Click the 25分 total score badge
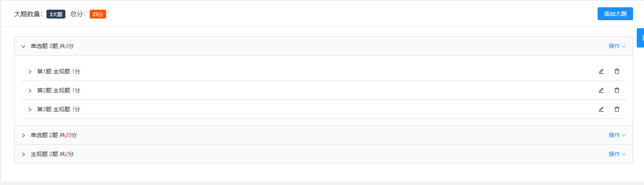 pyautogui.click(x=98, y=14)
